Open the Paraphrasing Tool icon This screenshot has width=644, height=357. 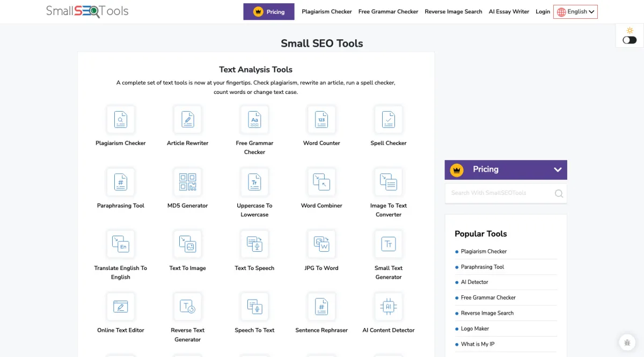click(121, 182)
